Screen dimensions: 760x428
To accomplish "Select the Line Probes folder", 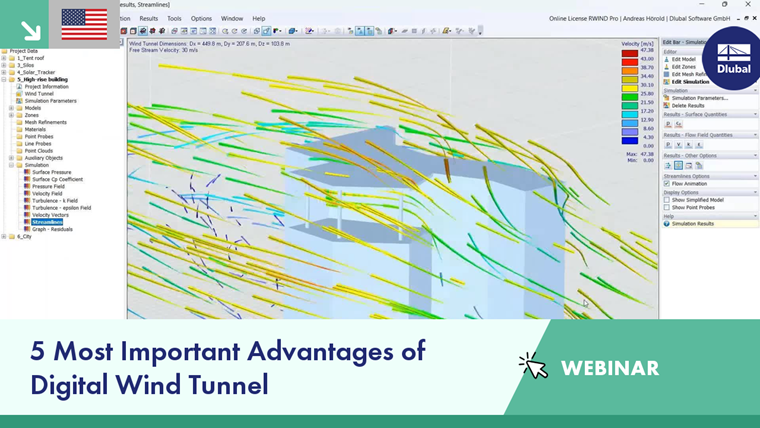I will (38, 144).
